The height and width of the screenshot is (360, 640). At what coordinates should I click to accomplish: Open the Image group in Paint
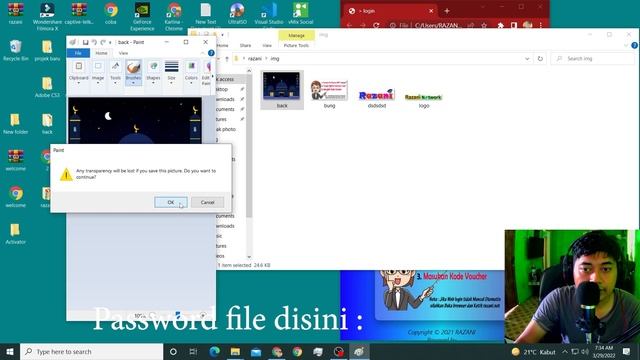(98, 72)
